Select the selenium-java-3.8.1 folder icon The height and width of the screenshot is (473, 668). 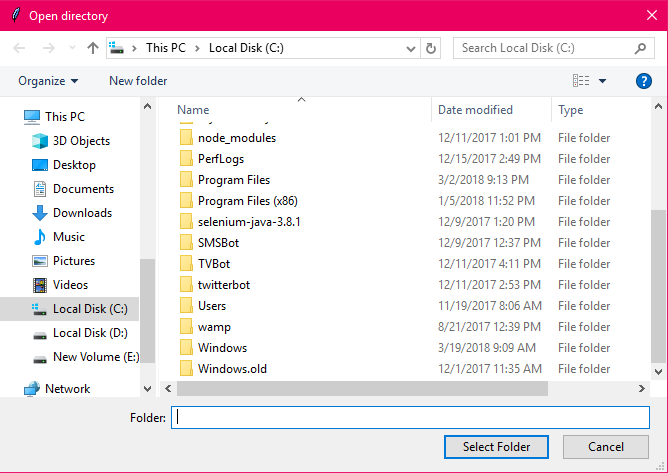[x=186, y=222]
